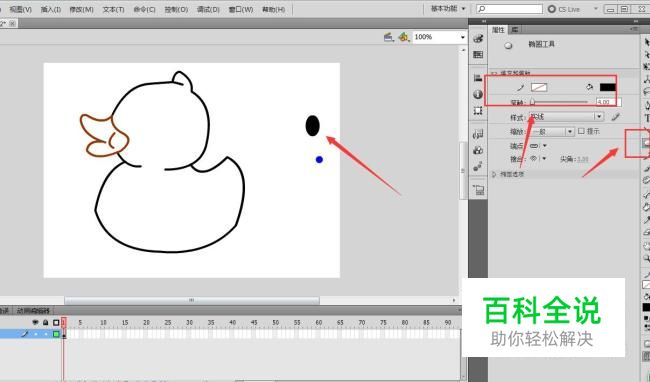Open the Edit Symbols icon above stage
Image resolution: width=650 pixels, height=382 pixels.
click(403, 37)
